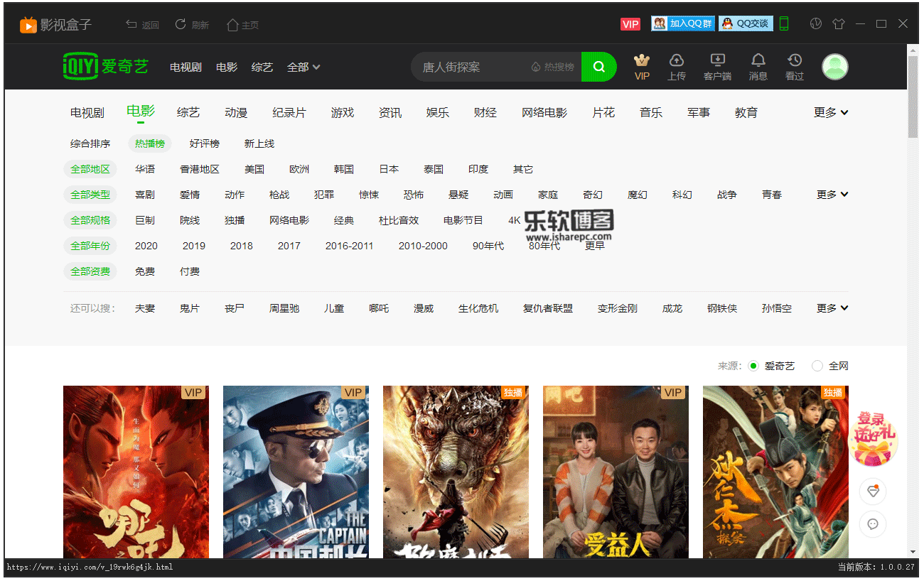Sort by 新上线
Screen dimensions: 924x581
[x=259, y=143]
